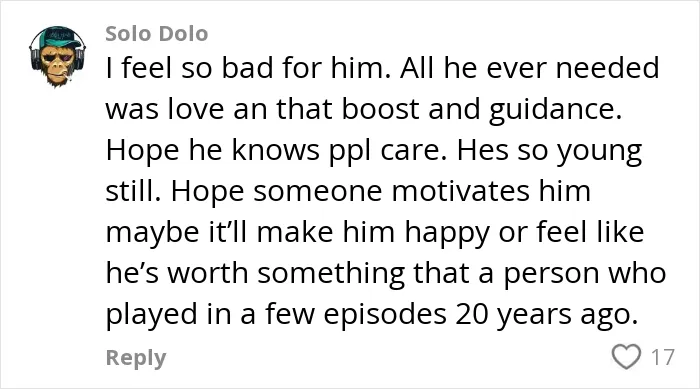The width and height of the screenshot is (700, 389).
Task: Click the word 'episodes' in the last line
Action: tap(385, 314)
